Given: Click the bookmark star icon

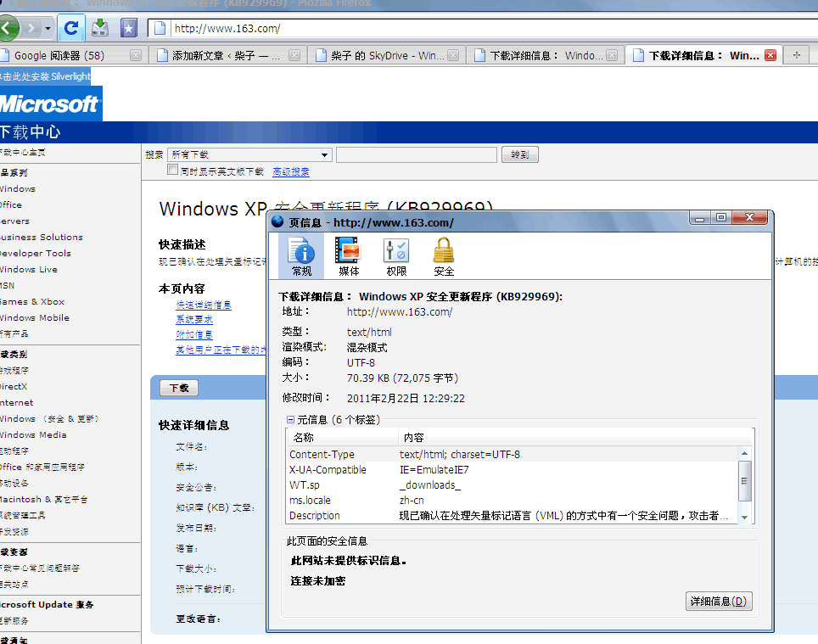Looking at the screenshot, I should coord(128,28).
